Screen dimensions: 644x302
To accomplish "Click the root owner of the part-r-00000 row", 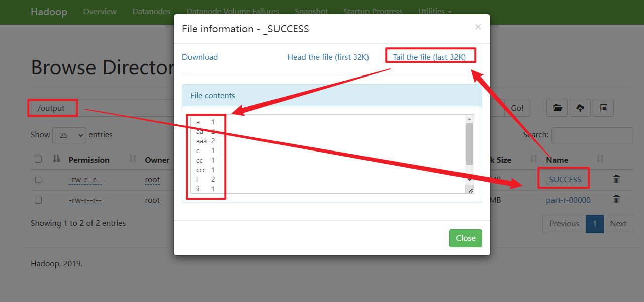I will tap(152, 200).
